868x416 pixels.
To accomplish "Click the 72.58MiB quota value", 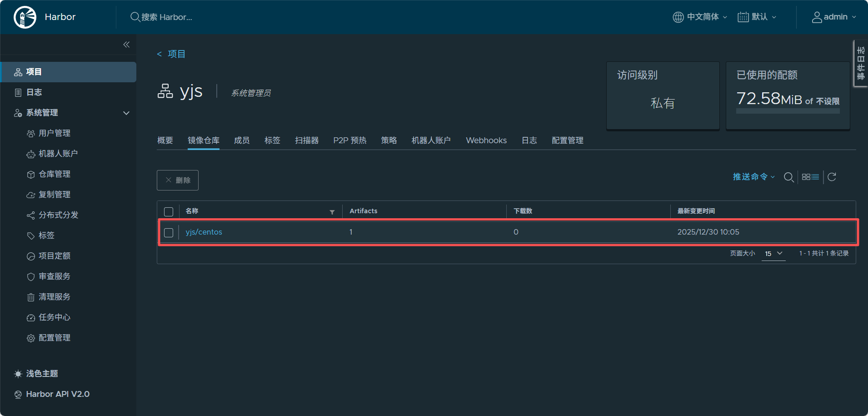I will click(769, 98).
